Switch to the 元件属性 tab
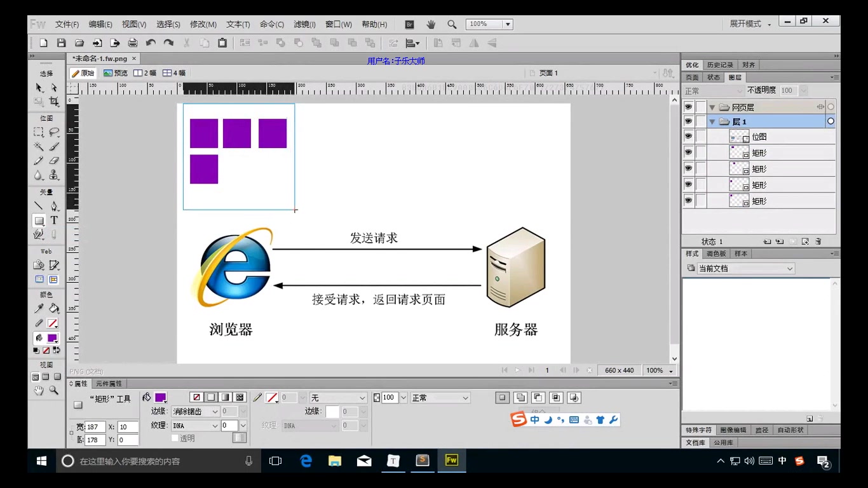The width and height of the screenshot is (868, 488). (x=109, y=384)
